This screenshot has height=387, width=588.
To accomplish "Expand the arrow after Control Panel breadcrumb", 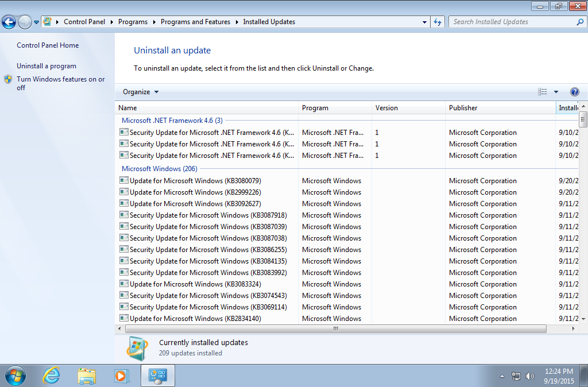I will [112, 22].
